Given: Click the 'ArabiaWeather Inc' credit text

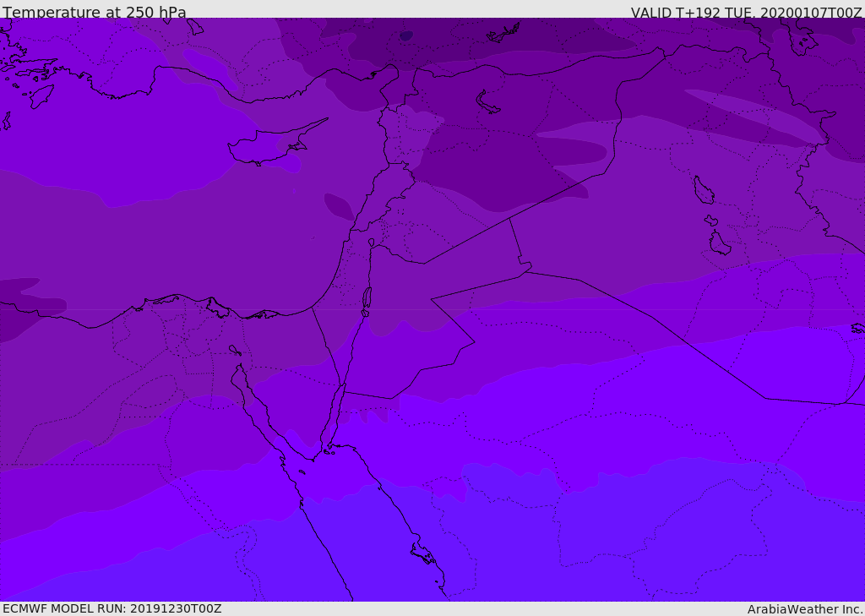Looking at the screenshot, I should [x=805, y=609].
